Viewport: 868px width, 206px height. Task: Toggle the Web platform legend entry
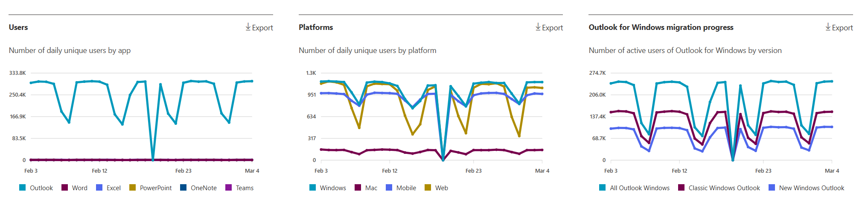pyautogui.click(x=437, y=188)
